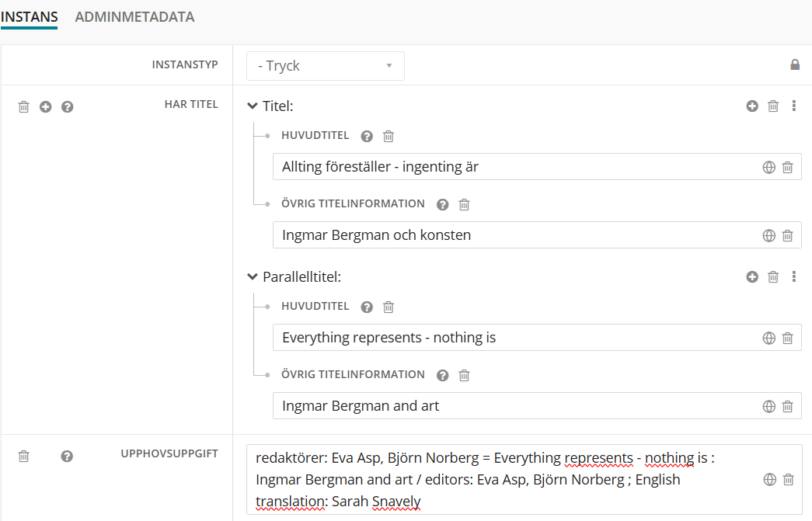Click the INSTANSTYP label
The width and height of the screenshot is (812, 521).
tap(185, 64)
